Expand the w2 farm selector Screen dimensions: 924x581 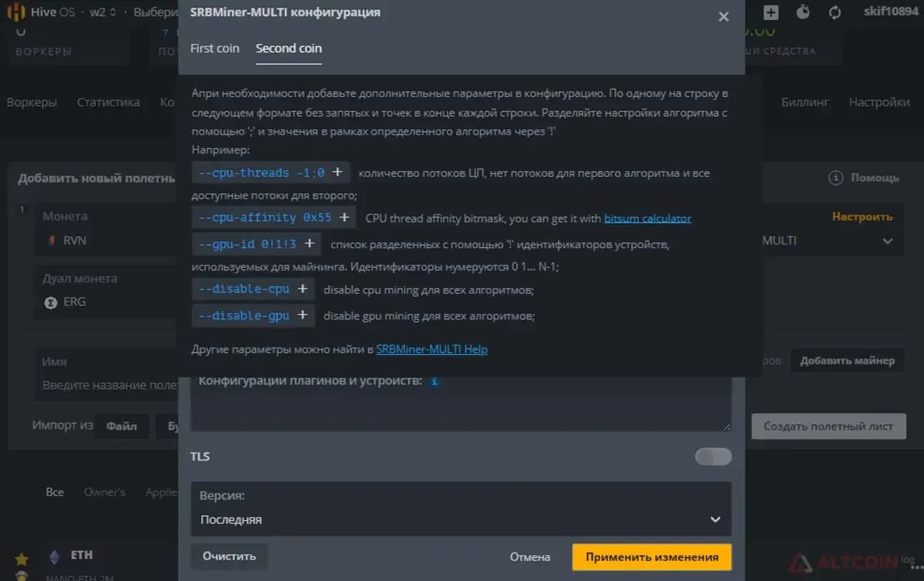pos(103,12)
